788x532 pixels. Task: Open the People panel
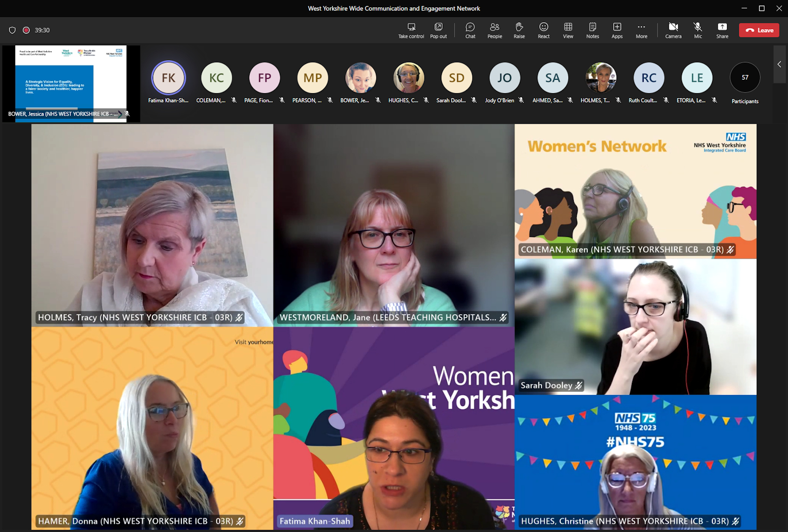[x=494, y=30]
